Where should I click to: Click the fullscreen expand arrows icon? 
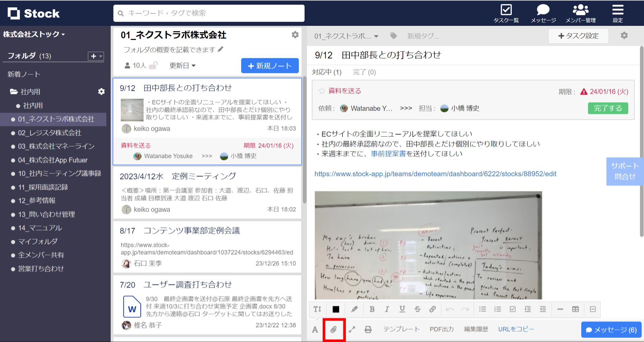coord(352,329)
